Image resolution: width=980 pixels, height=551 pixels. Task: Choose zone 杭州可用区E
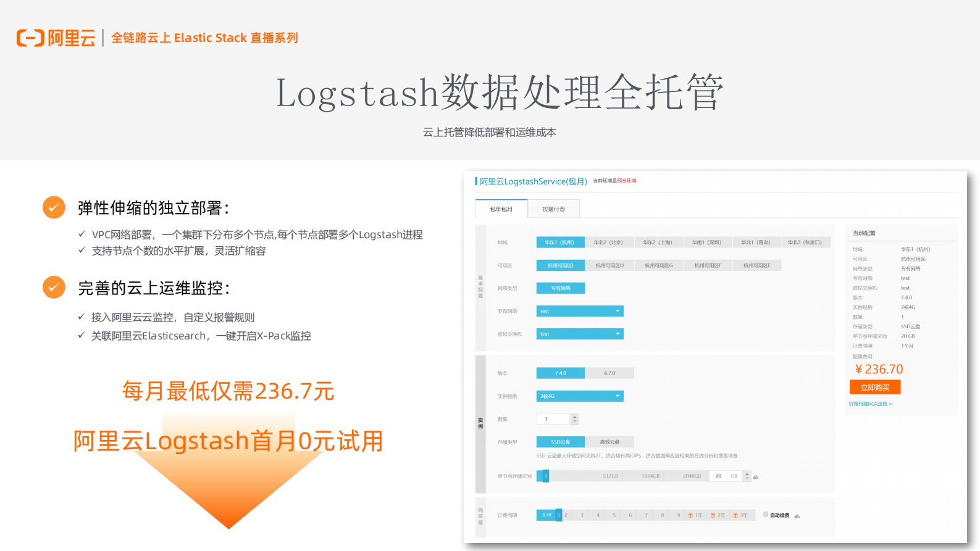(756, 265)
